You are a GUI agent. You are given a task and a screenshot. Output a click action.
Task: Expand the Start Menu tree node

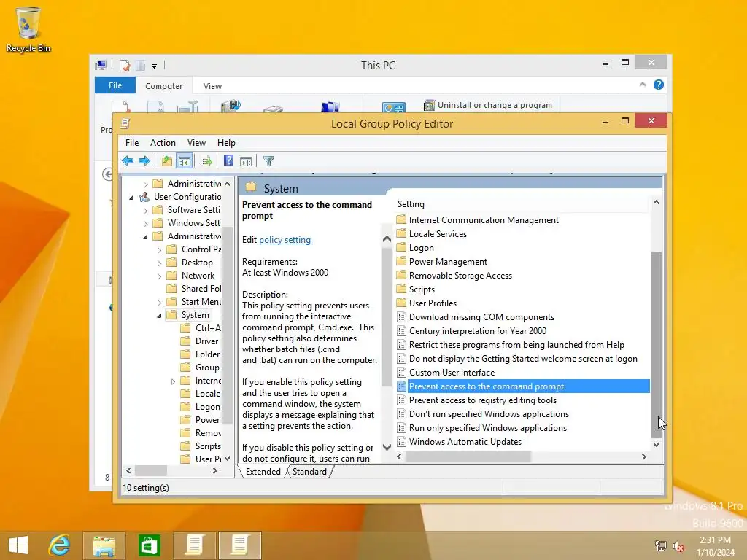160,302
